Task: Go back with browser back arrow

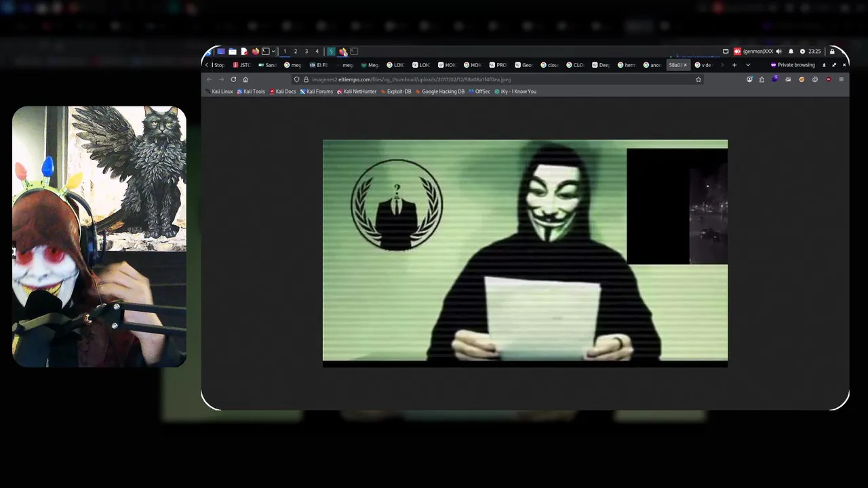Action: (209, 79)
